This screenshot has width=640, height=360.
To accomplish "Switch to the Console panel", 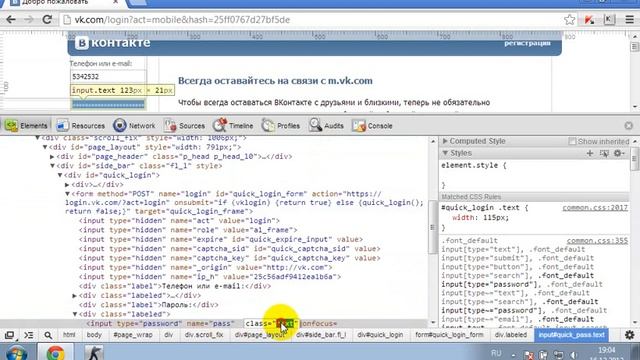I will click(372, 126).
